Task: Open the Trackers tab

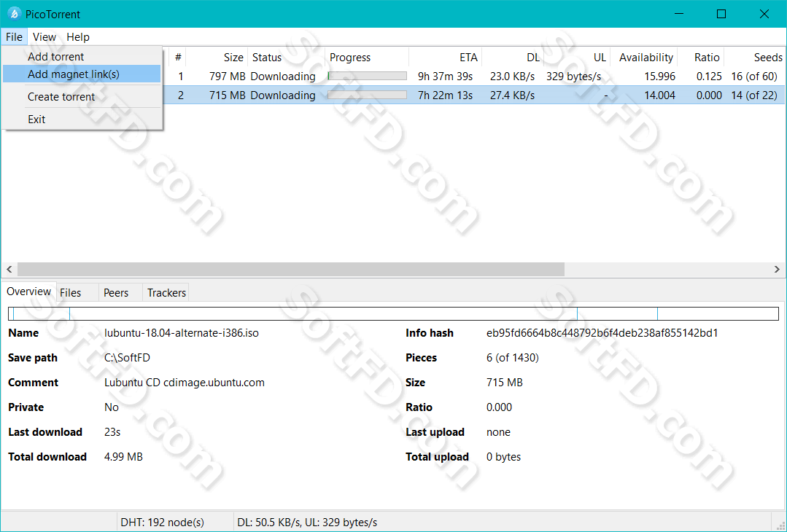Action: (166, 293)
